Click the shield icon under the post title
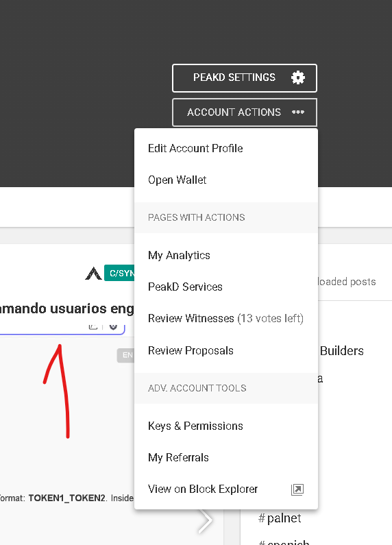The image size is (392, 545). (113, 326)
